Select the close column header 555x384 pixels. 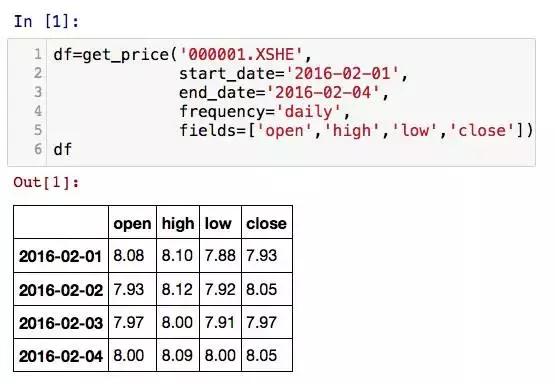(x=267, y=223)
